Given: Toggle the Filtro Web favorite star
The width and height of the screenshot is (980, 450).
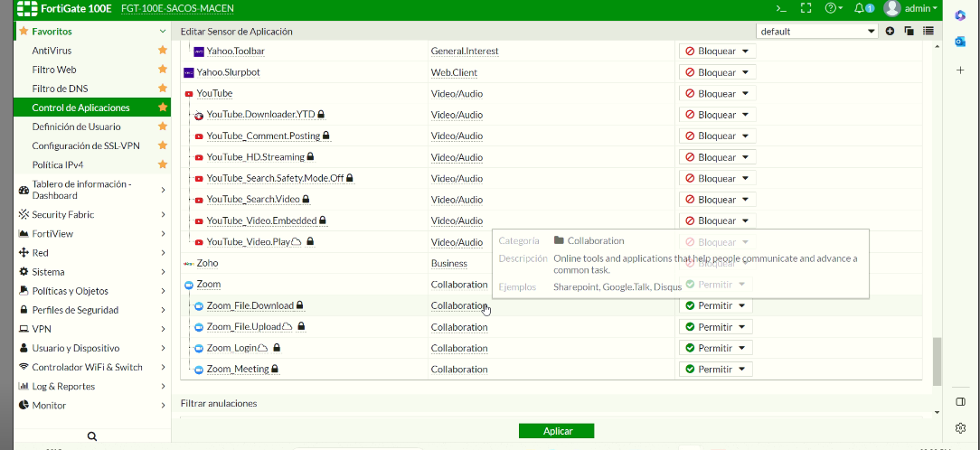Looking at the screenshot, I should click(x=163, y=70).
